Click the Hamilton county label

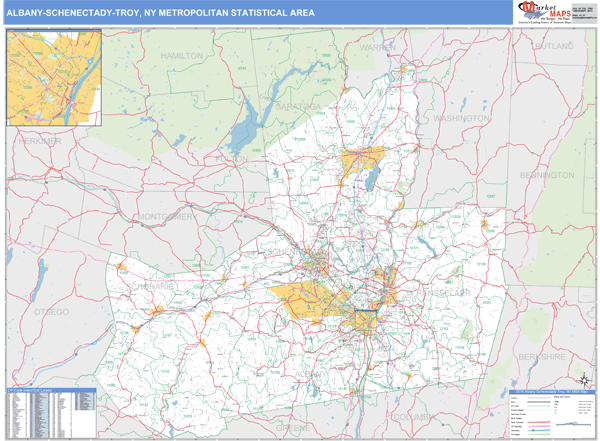[x=181, y=57]
